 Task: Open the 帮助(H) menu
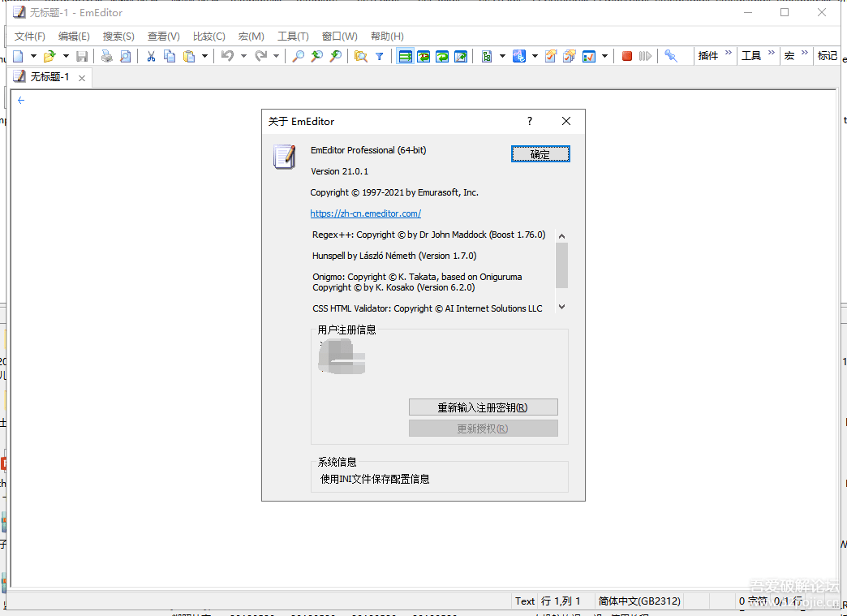(387, 37)
